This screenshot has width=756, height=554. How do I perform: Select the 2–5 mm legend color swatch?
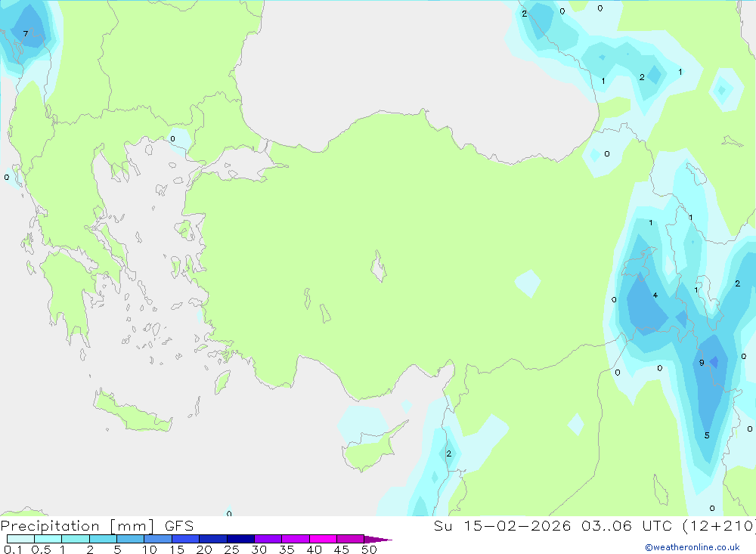103,539
